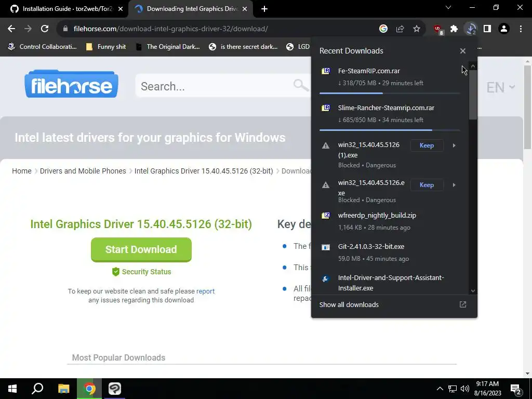Click the wfreerdp_nightly_build.zip file icon
Image resolution: width=532 pixels, height=399 pixels.
[x=326, y=216]
